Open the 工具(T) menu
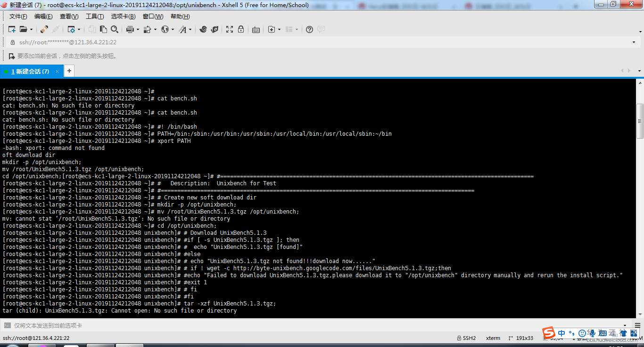 (95, 17)
